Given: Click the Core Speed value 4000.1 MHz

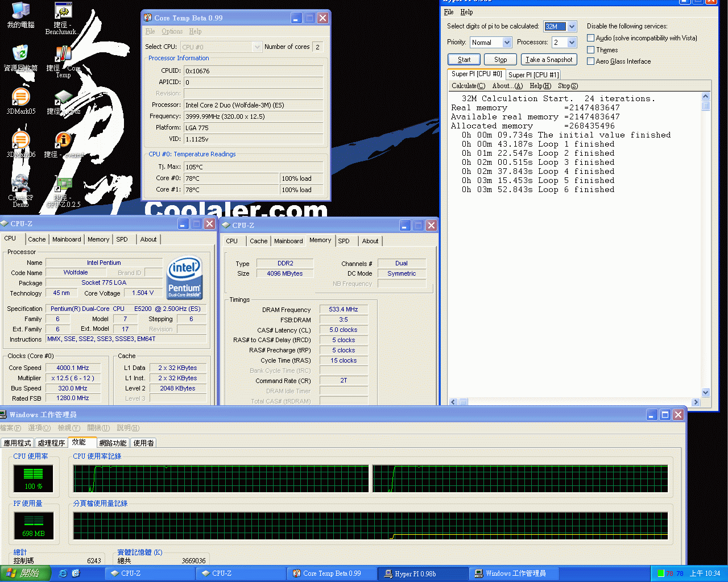Looking at the screenshot, I should pos(73,368).
